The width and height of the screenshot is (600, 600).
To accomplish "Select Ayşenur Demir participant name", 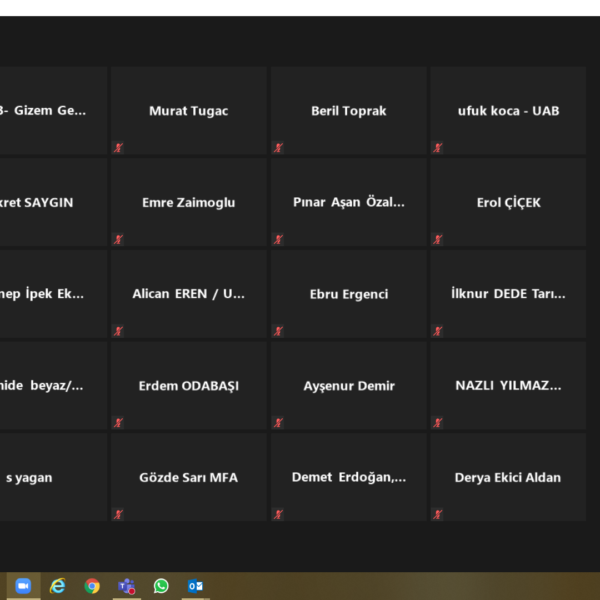I will pos(349,386).
